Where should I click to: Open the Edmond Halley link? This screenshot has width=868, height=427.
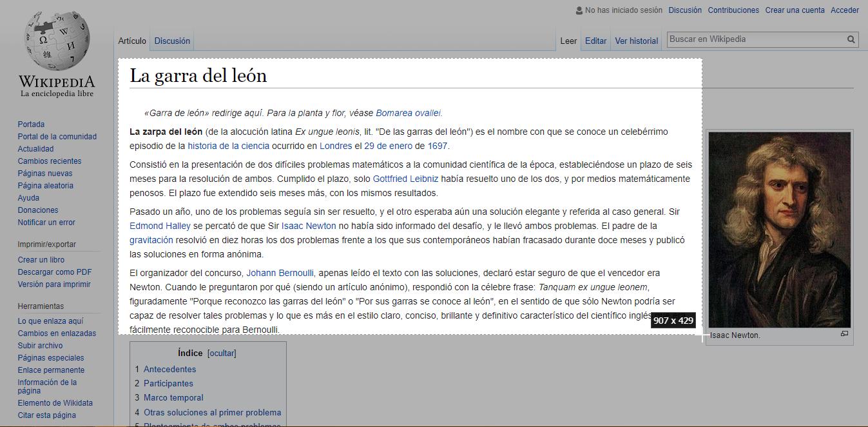point(160,226)
